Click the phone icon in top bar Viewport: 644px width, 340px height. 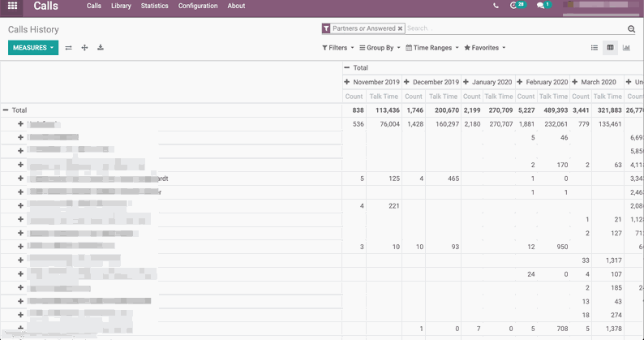(x=496, y=6)
